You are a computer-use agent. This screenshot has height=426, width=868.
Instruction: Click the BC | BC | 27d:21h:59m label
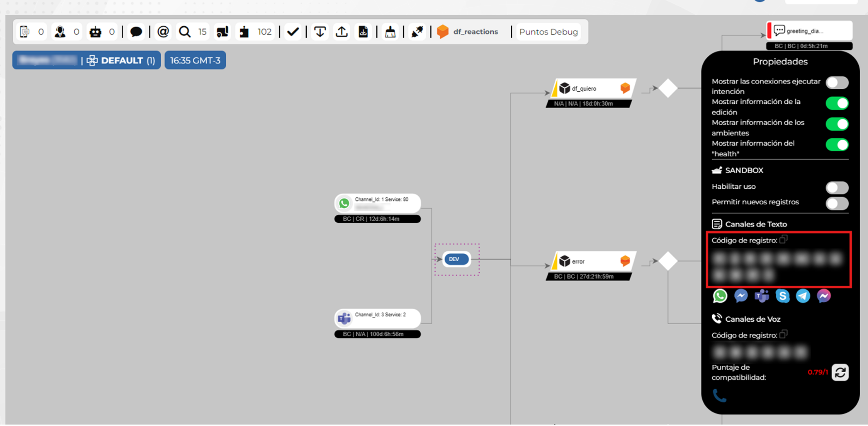coord(589,277)
